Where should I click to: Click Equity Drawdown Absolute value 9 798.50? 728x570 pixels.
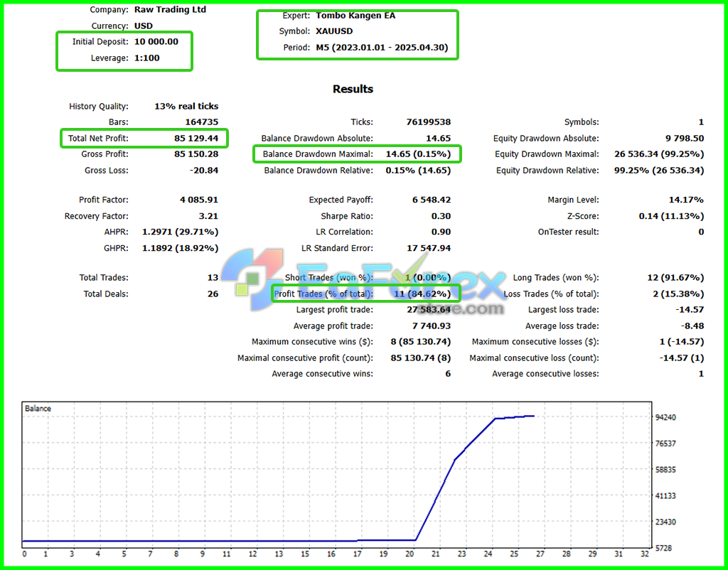click(x=685, y=139)
